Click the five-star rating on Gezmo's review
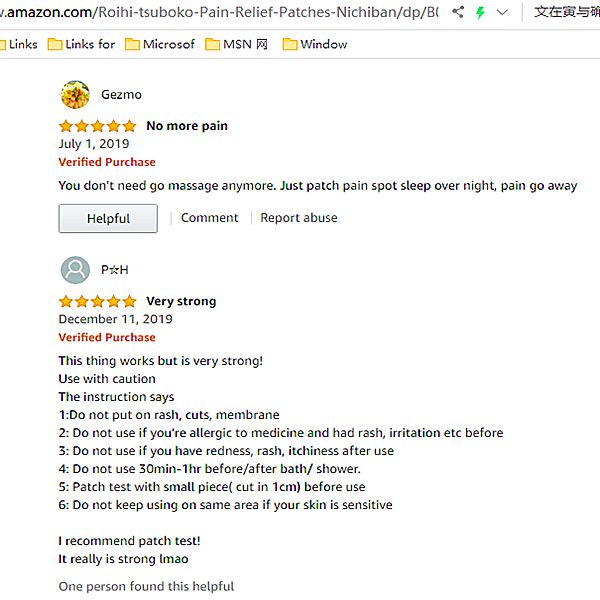Viewport: 600px width, 600px height. [x=97, y=126]
